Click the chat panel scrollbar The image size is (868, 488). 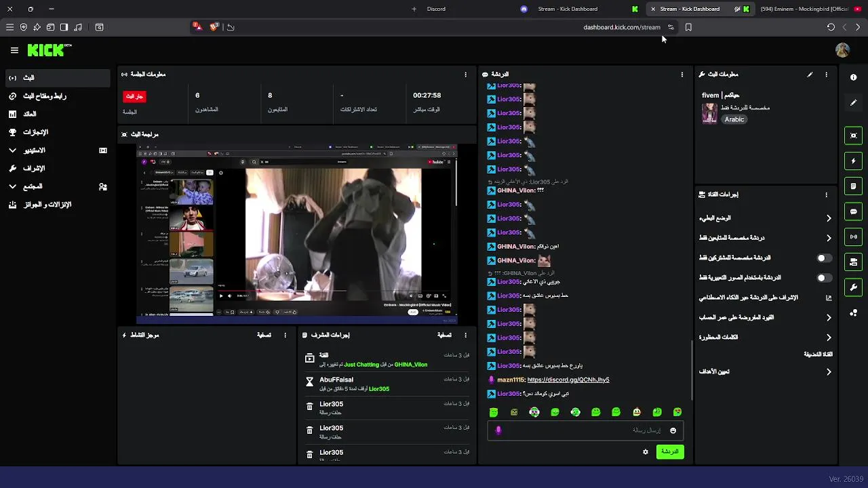pos(692,369)
